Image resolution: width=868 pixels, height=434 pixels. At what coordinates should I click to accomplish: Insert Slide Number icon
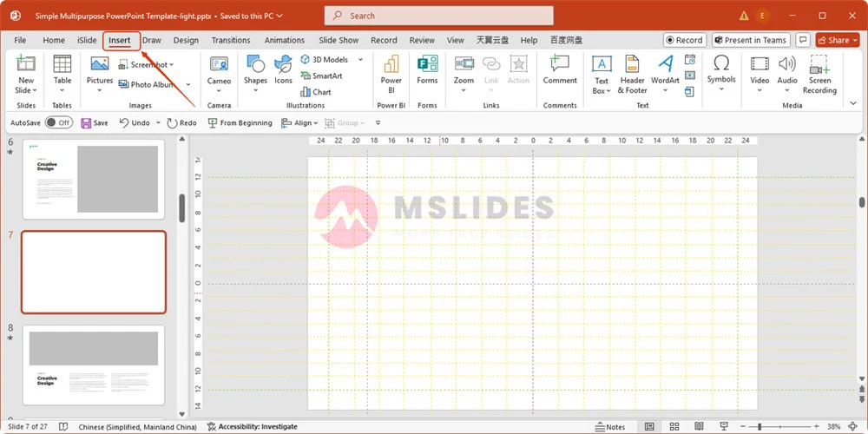tap(690, 76)
